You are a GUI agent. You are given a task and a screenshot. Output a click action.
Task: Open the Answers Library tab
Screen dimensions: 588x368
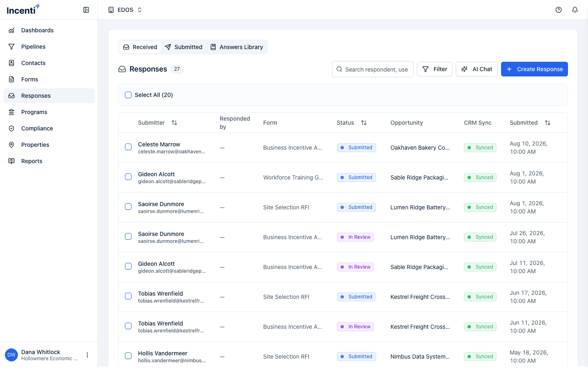coord(236,47)
